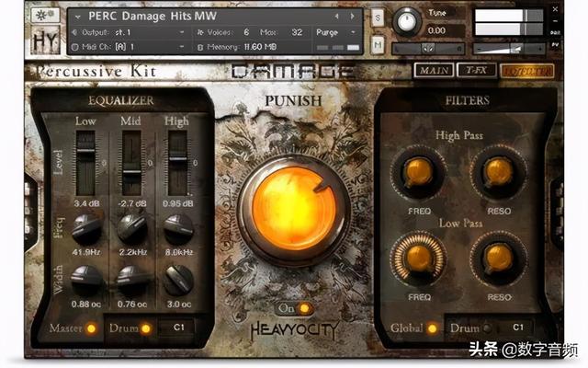Turn the High Pass RESO knob

pyautogui.click(x=498, y=174)
